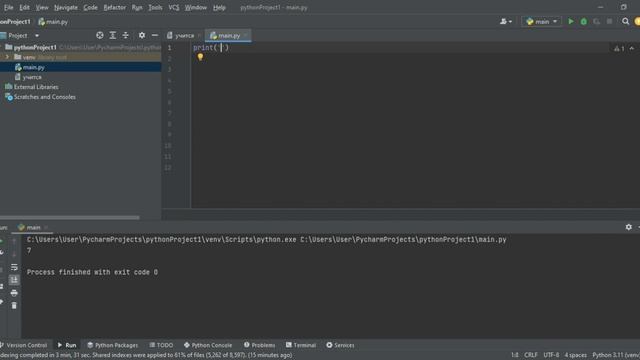This screenshot has height=360, width=640.
Task: Click Python 3.11 interpreter in status bar
Action: tap(616, 355)
